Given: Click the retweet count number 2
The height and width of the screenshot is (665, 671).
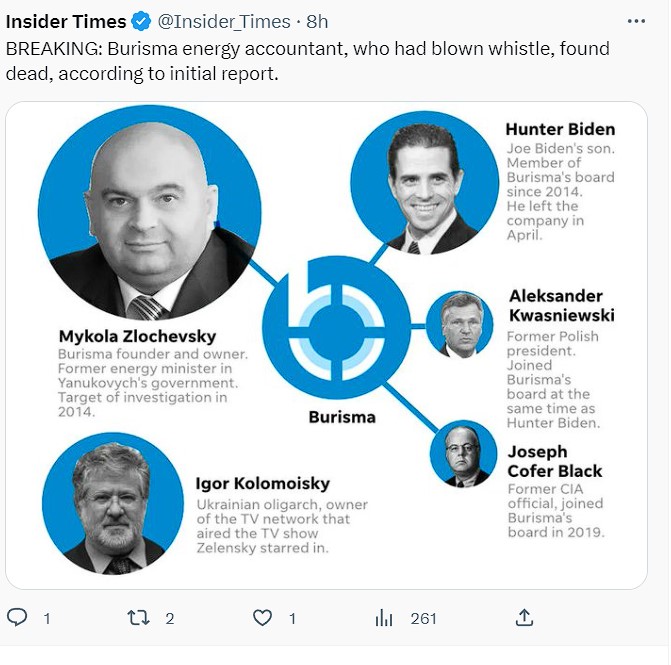Looking at the screenshot, I should 169,618.
